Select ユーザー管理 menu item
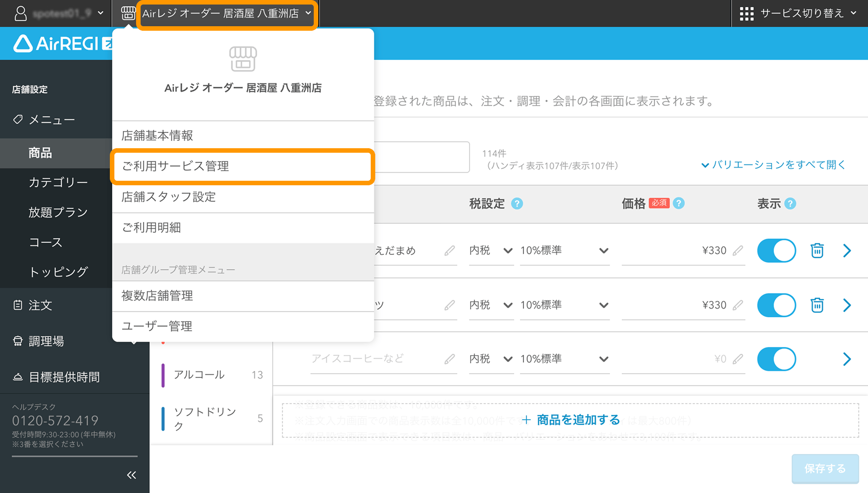 click(243, 326)
